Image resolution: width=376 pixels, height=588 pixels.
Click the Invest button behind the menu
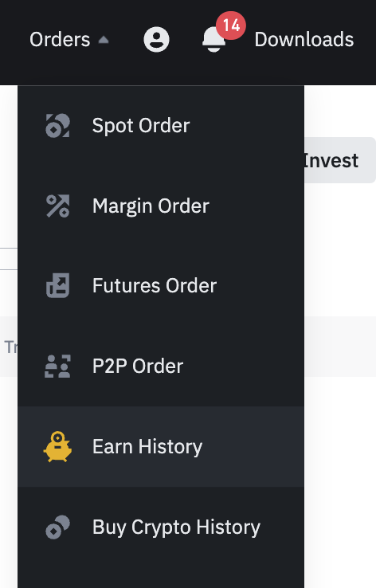(x=339, y=160)
